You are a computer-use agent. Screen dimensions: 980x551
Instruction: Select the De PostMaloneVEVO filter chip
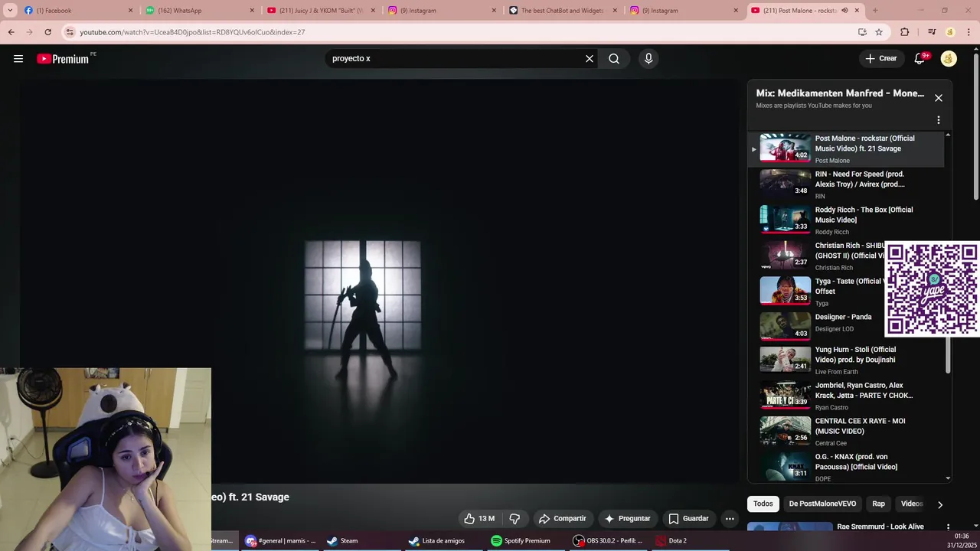[x=822, y=504]
